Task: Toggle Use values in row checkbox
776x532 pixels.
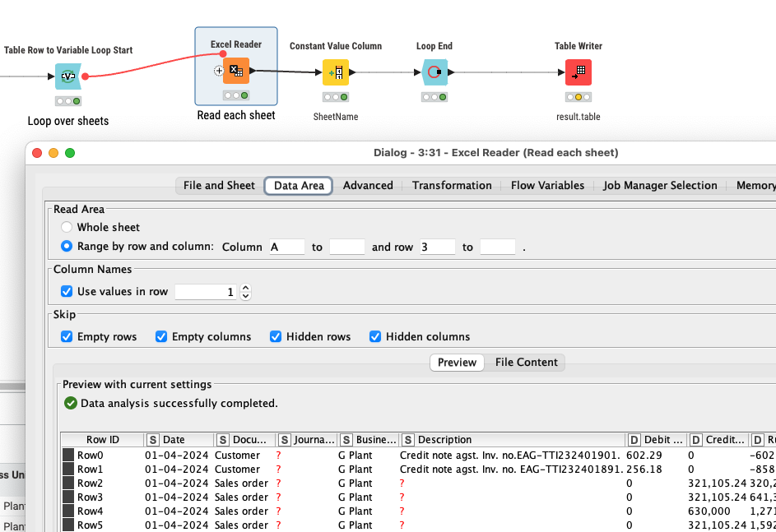Action: 67,291
